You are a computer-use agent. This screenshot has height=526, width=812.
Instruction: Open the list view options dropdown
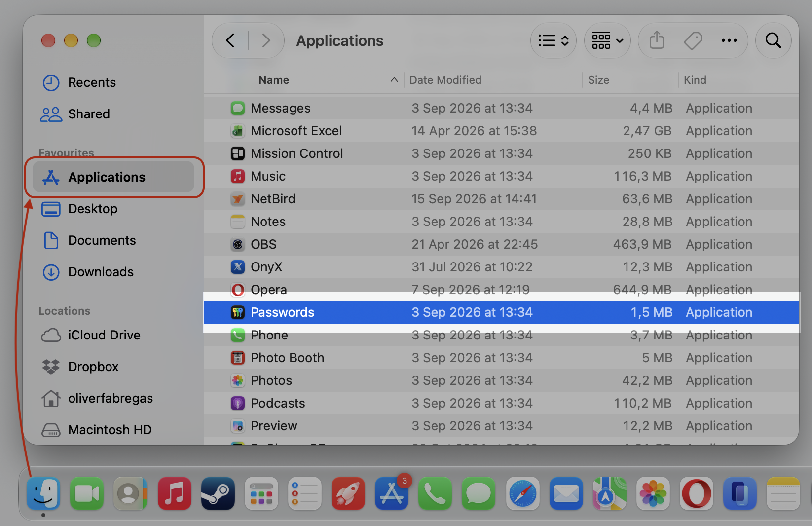tap(554, 40)
